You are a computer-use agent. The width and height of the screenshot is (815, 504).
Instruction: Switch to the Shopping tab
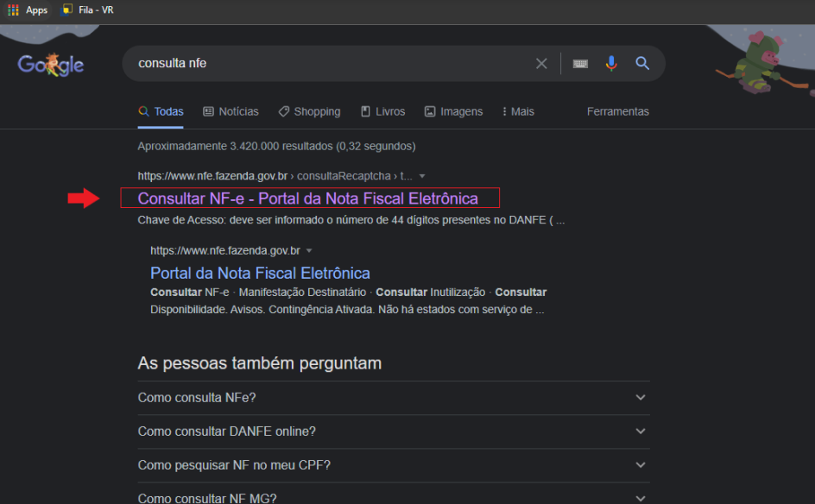pyautogui.click(x=309, y=111)
